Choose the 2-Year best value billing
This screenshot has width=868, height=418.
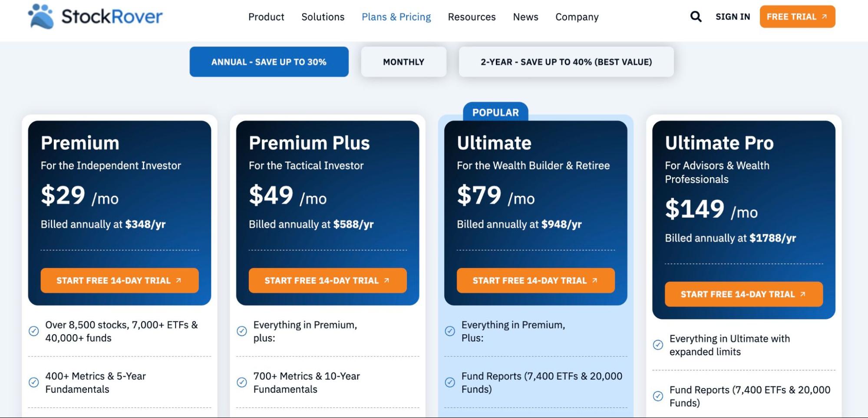(566, 62)
